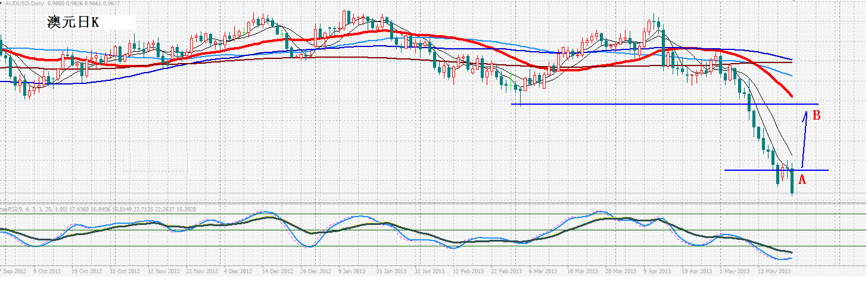Click the 12 Nov 2012 date label

(x=163, y=271)
